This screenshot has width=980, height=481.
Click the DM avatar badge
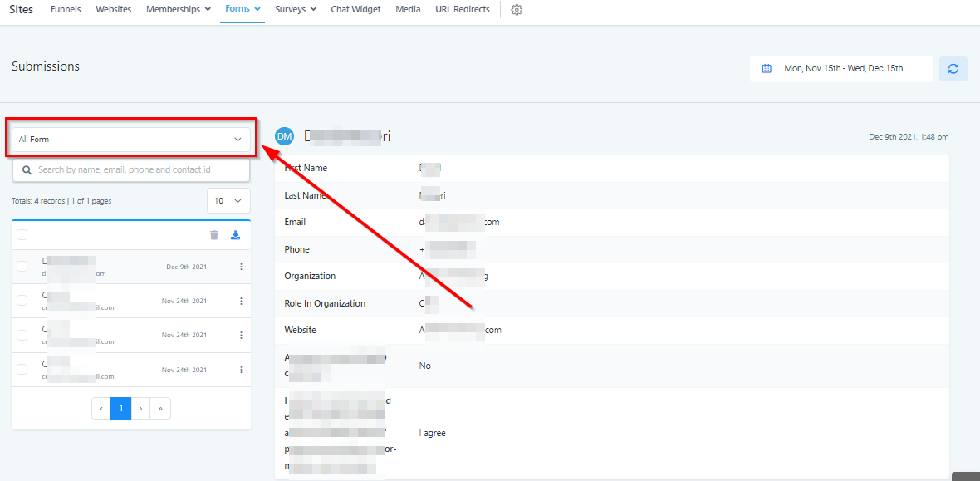pyautogui.click(x=285, y=136)
